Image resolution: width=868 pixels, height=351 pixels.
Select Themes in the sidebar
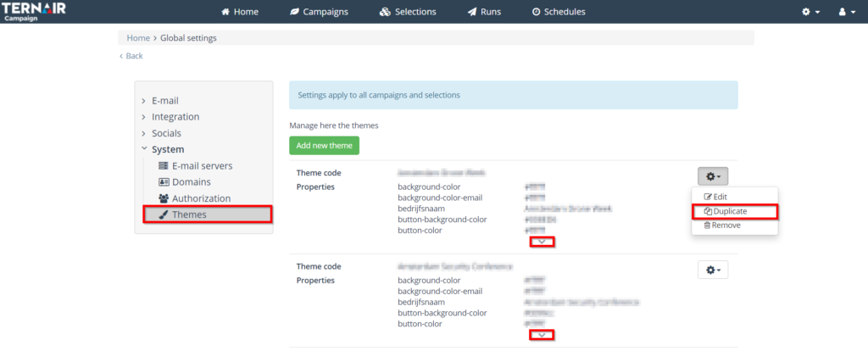coord(188,214)
